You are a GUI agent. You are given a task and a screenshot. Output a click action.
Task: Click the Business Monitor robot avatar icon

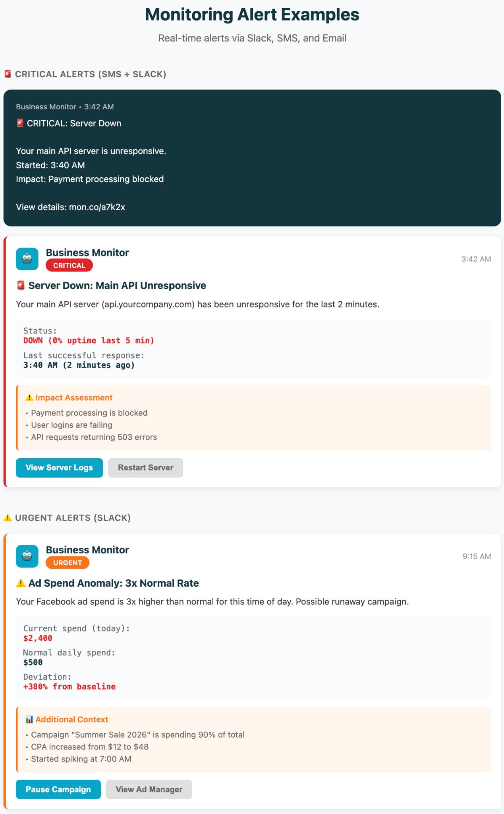pyautogui.click(x=27, y=258)
